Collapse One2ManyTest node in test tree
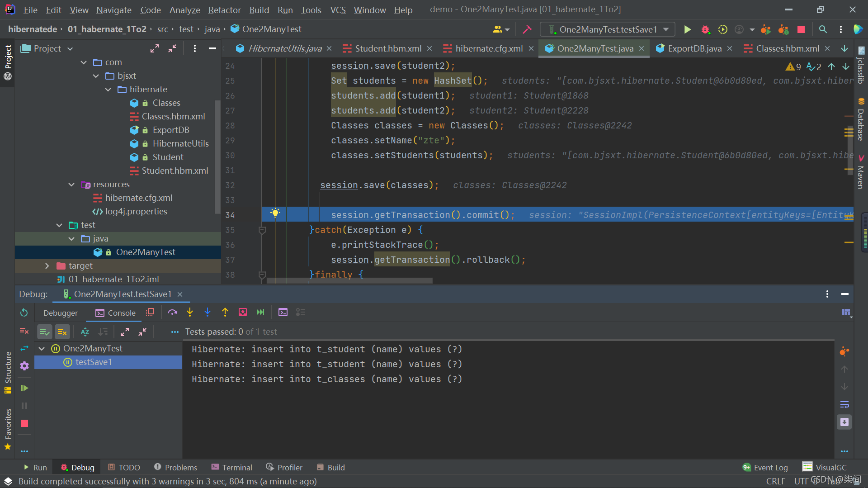Image resolution: width=868 pixels, height=488 pixels. (x=42, y=349)
